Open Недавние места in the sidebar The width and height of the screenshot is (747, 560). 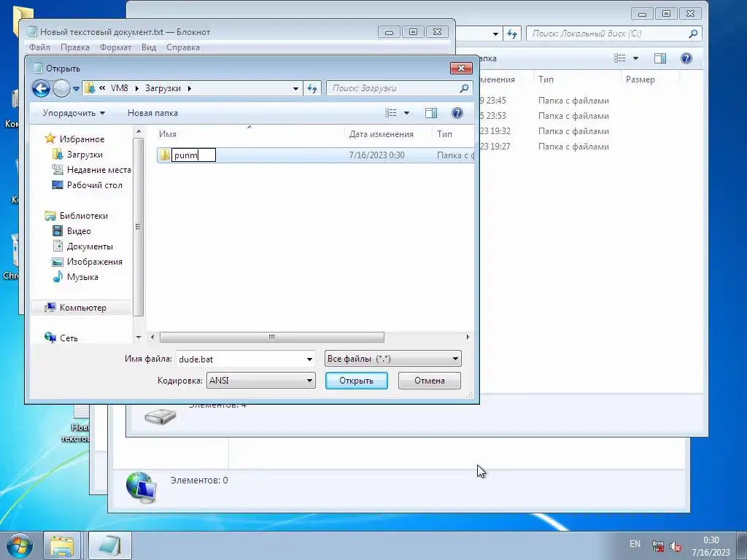[x=98, y=169]
